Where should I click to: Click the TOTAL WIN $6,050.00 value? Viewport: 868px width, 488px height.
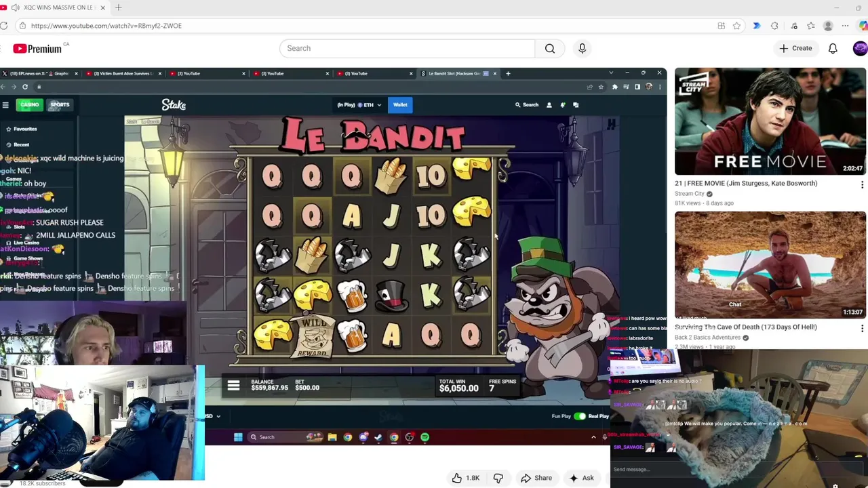[458, 388]
